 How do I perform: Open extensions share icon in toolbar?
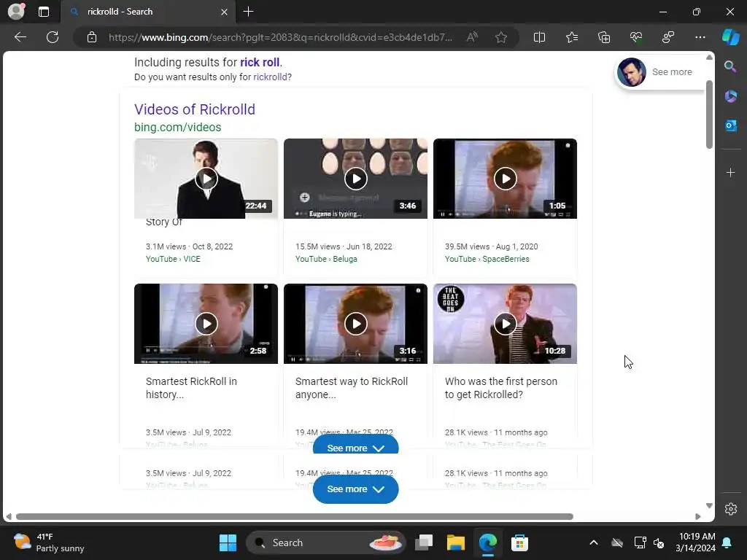coord(668,37)
